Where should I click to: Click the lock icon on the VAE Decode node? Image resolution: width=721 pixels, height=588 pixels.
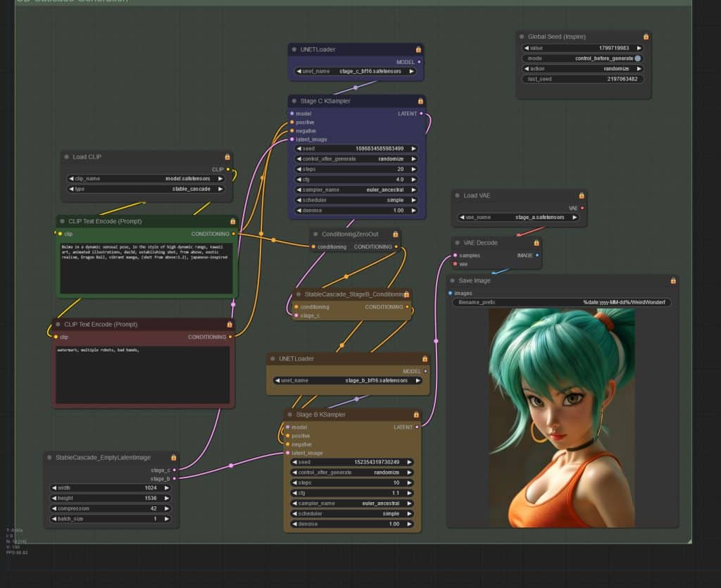click(536, 243)
